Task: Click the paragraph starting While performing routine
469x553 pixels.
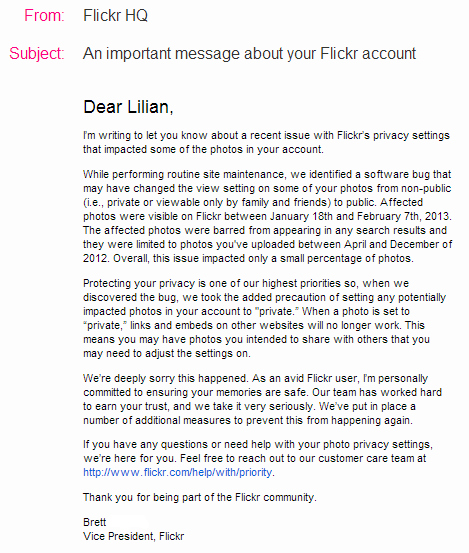Action: coord(268,216)
